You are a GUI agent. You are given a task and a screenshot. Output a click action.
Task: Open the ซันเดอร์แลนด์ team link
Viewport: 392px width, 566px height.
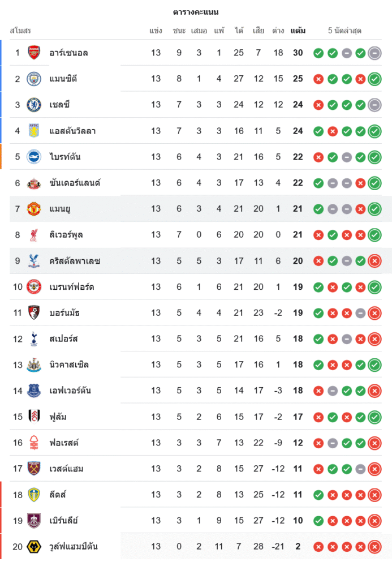(x=75, y=183)
